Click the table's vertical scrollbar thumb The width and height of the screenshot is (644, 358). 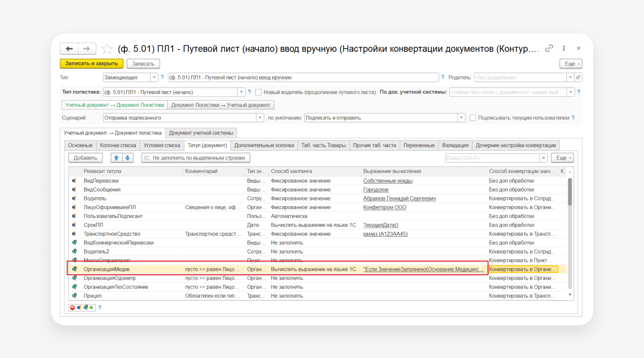click(x=570, y=191)
